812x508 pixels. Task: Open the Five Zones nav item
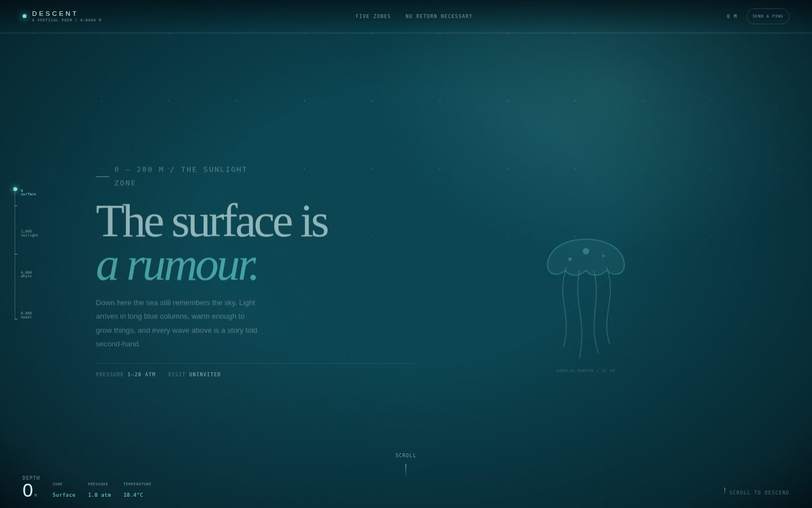pos(373,16)
